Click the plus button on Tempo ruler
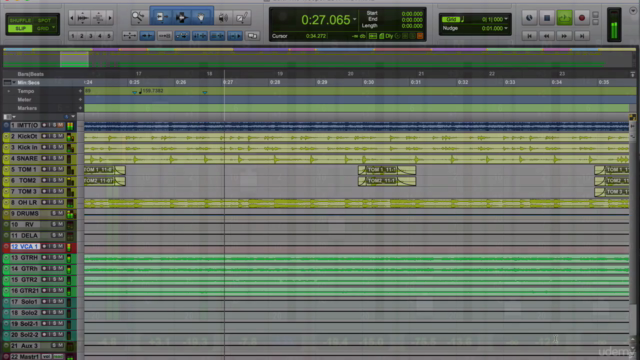 (80, 91)
